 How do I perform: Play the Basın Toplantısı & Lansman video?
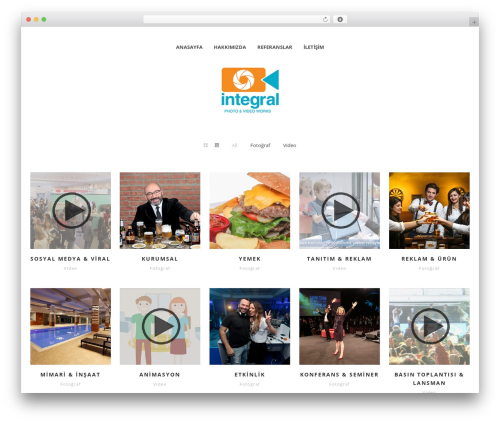[x=429, y=326]
